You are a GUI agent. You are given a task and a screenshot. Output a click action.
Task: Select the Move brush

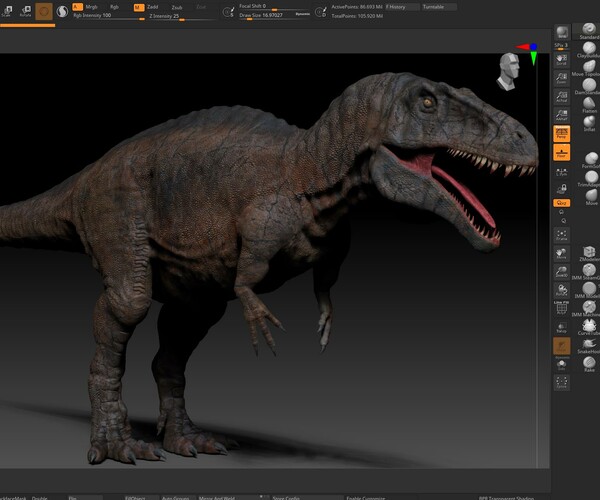point(590,197)
